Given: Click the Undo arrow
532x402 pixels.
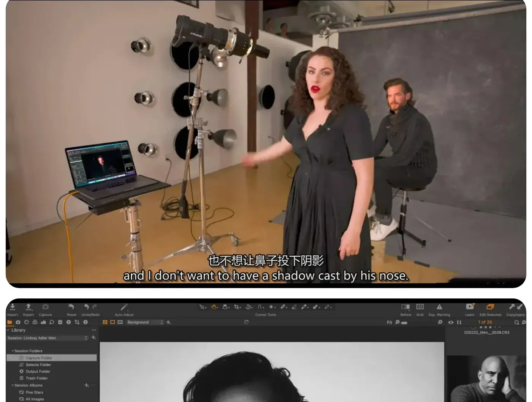Looking at the screenshot, I should click(87, 307).
